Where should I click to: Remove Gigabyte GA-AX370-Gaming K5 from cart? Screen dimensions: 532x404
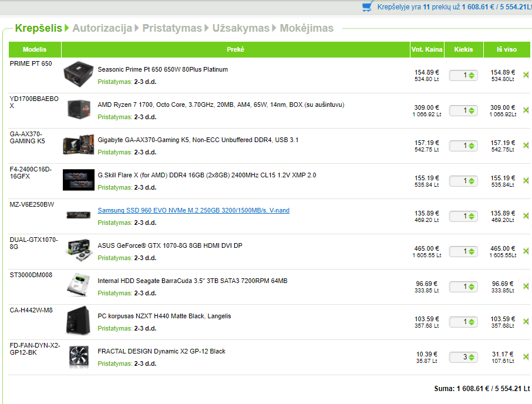point(526,146)
